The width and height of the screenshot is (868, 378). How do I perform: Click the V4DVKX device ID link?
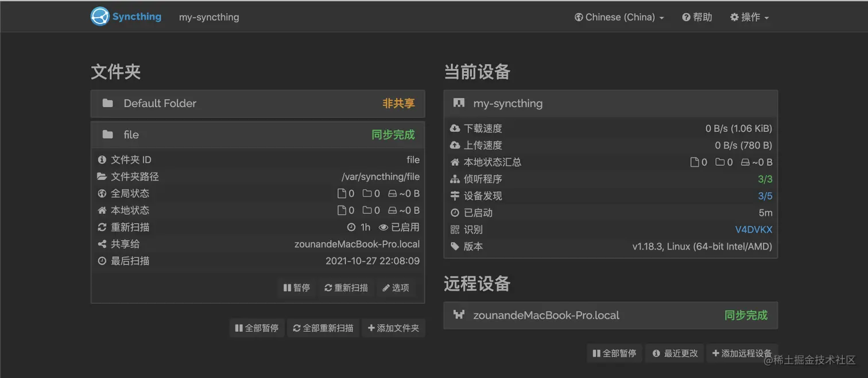(x=754, y=229)
